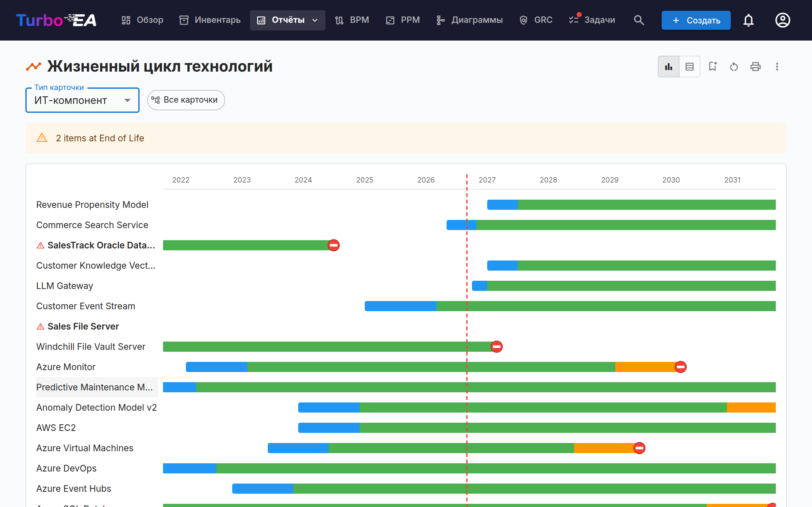Open the user account profile icon
This screenshot has height=507, width=812.
(783, 20)
